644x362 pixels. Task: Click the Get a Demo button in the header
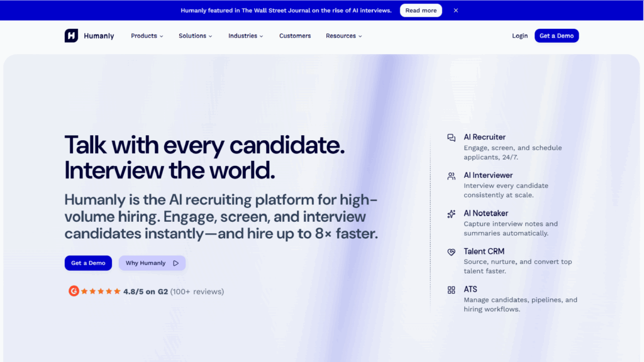(x=556, y=36)
